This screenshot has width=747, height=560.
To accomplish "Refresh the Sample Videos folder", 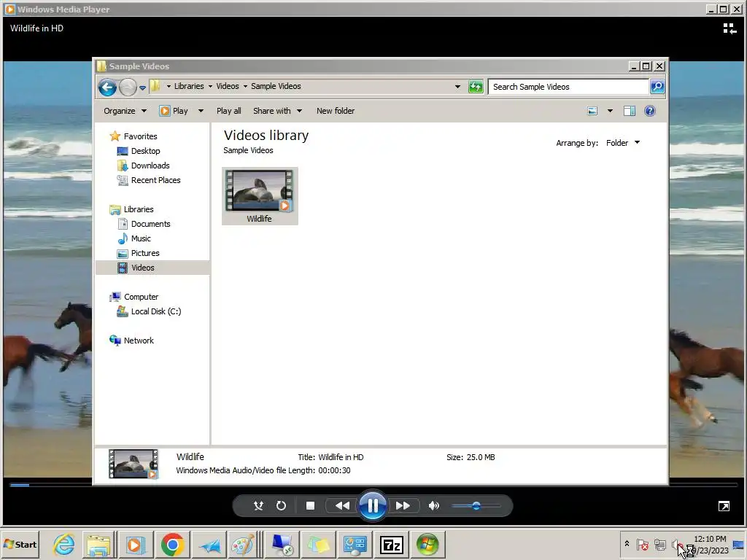I will pyautogui.click(x=476, y=87).
